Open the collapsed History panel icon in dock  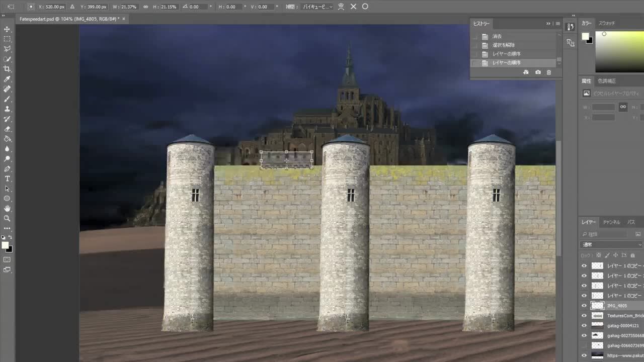[570, 27]
